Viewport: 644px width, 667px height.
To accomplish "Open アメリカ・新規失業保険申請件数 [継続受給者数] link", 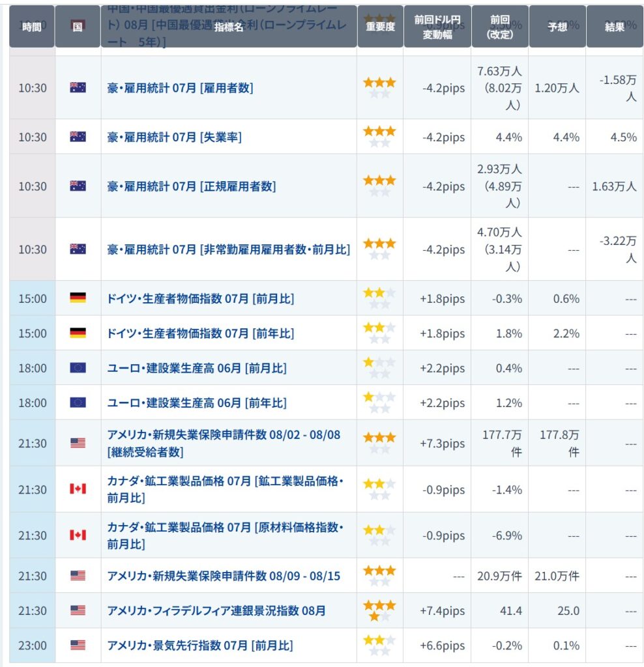I will [224, 443].
